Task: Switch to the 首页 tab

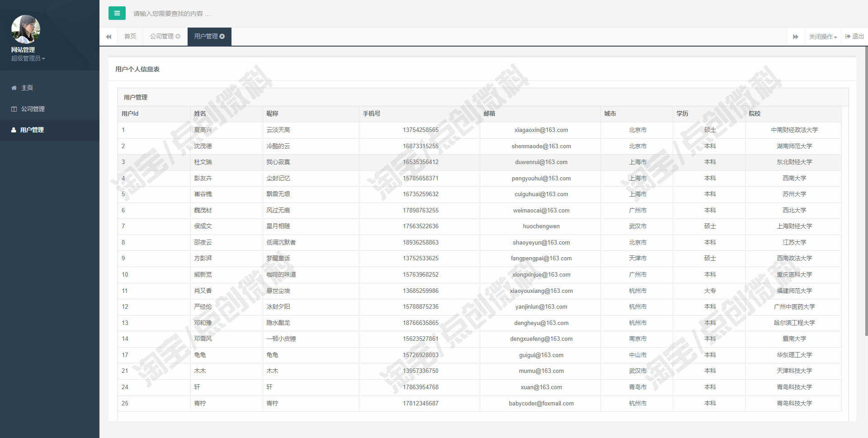Action: point(130,36)
